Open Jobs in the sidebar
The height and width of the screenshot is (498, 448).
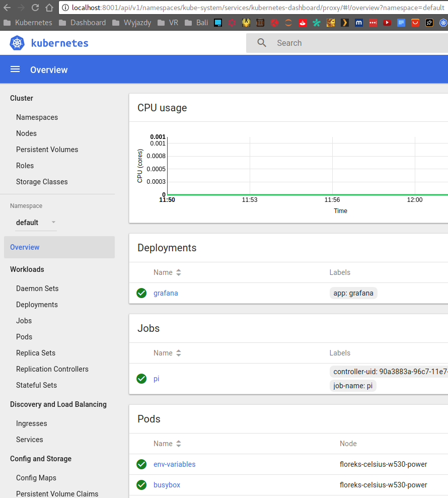pos(24,321)
